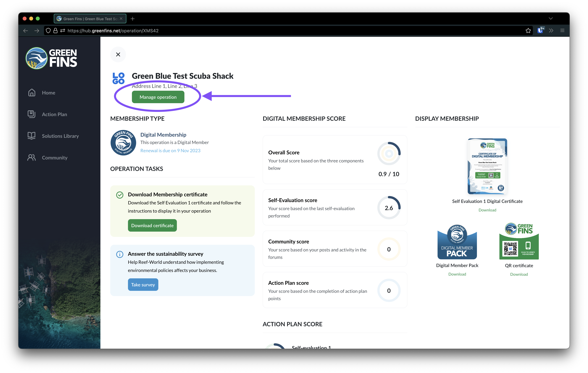Image resolution: width=588 pixels, height=373 pixels.
Task: Click the Community score card title
Action: (288, 241)
